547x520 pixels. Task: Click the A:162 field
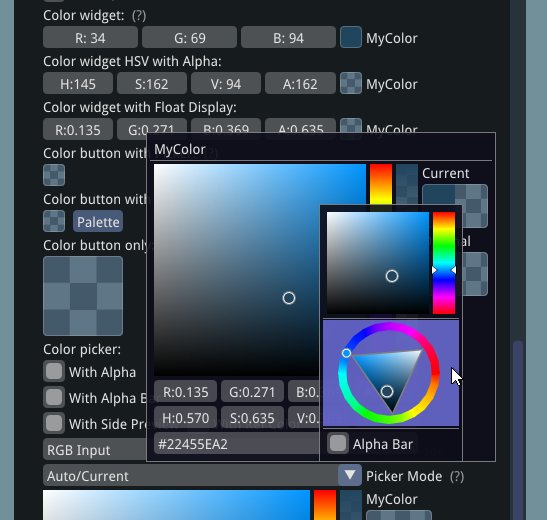coord(300,83)
